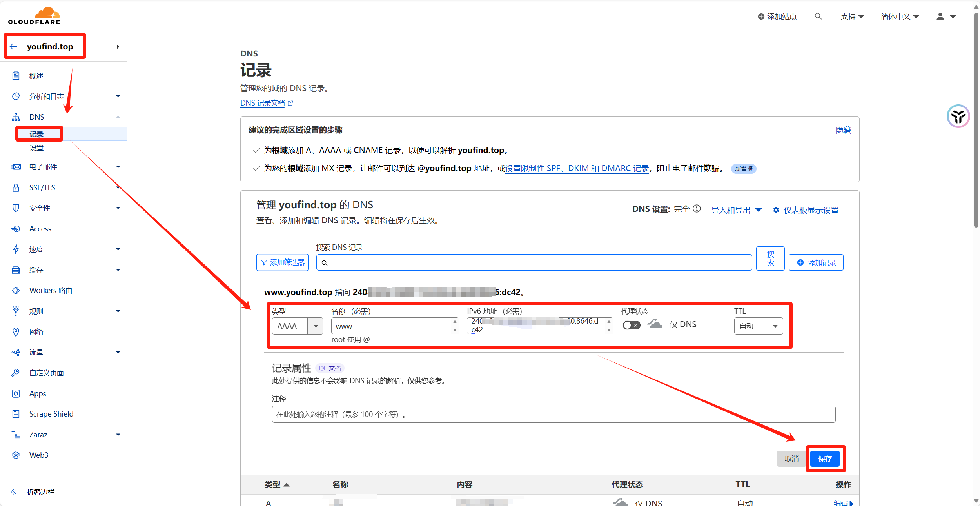Click the search magnifier icon in header
This screenshot has height=506, width=980.
(818, 16)
